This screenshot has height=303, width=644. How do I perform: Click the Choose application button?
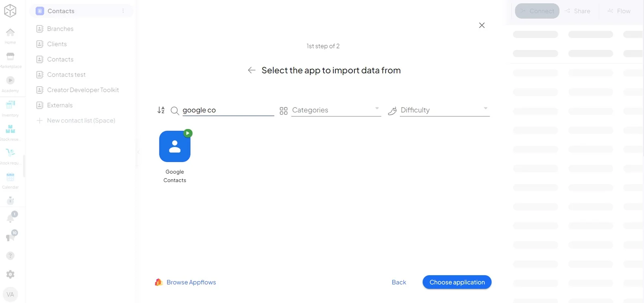tap(457, 282)
